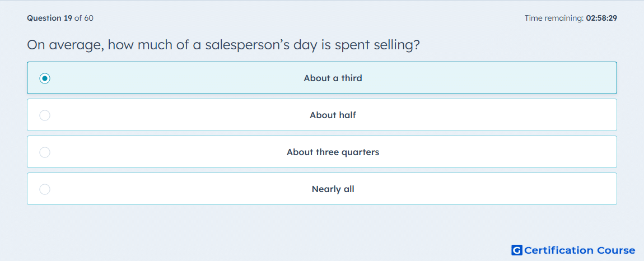Open the Certification Course watermark link

tap(573, 250)
